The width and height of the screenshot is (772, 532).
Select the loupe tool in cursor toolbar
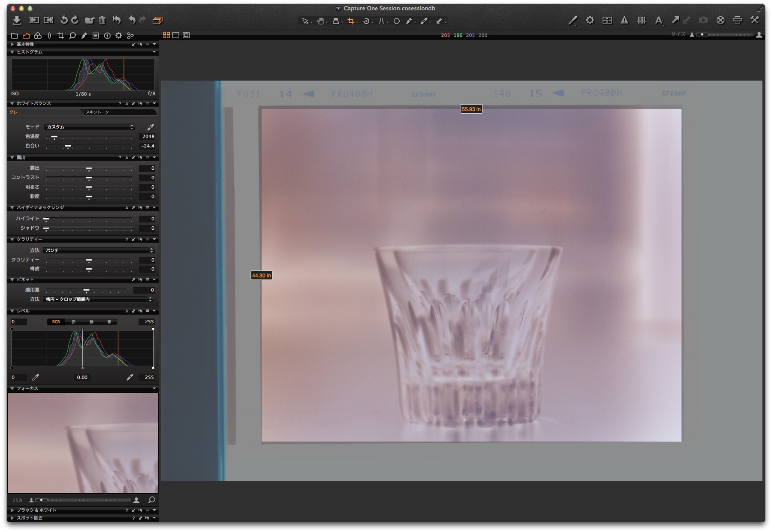coord(336,21)
